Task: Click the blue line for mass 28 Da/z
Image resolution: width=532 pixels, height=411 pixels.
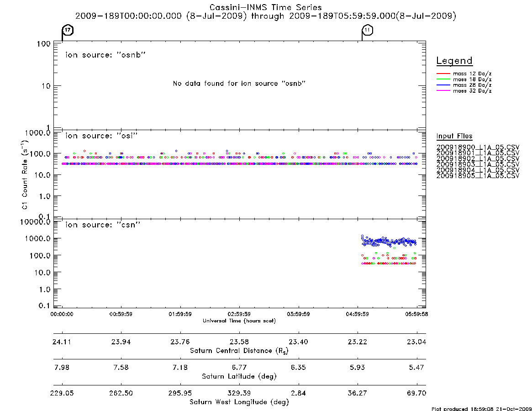Action: (443, 85)
